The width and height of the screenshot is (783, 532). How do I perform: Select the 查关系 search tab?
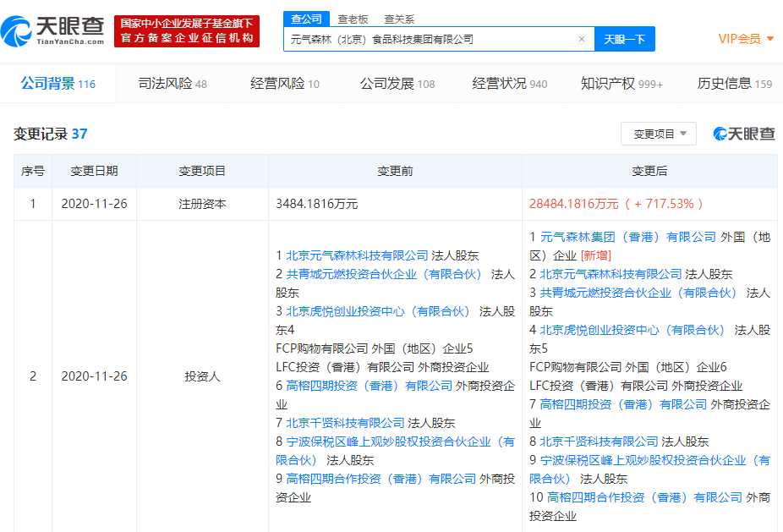tap(398, 19)
